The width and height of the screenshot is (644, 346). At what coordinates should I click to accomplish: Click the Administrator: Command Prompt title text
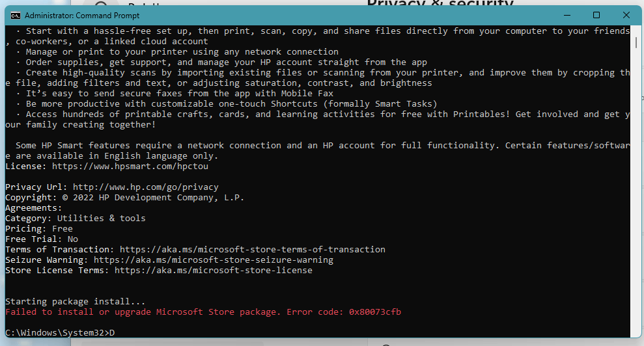(82, 16)
